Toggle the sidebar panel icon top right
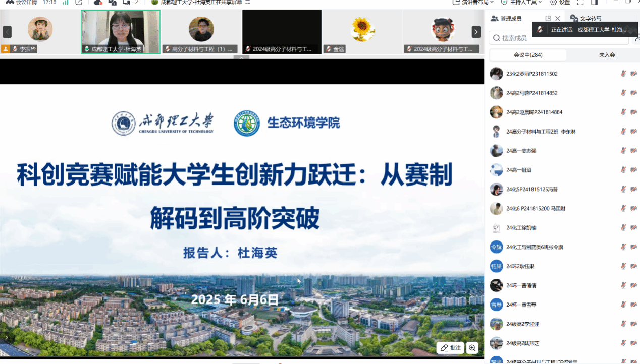640x364 pixels. [594, 3]
